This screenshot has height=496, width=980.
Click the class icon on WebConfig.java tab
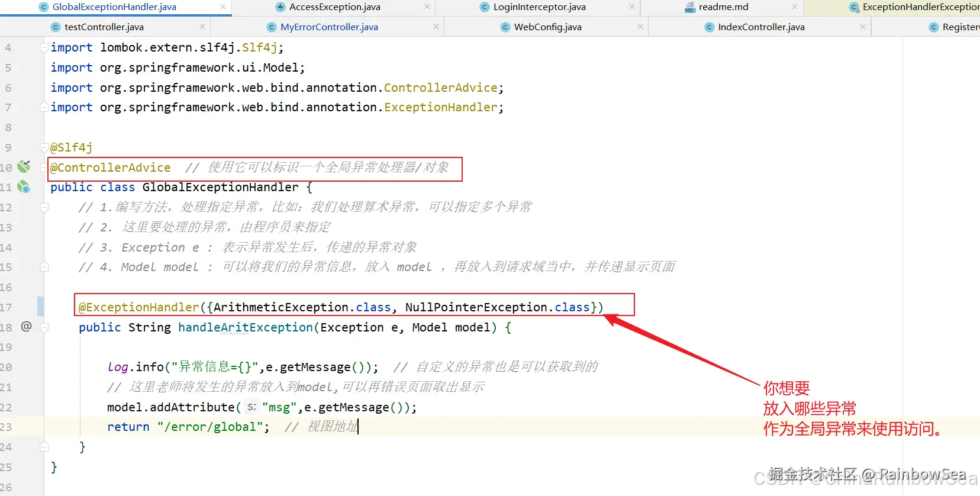[505, 27]
